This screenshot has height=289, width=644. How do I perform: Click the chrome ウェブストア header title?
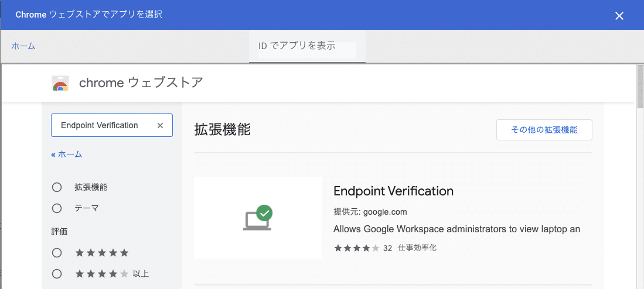141,83
